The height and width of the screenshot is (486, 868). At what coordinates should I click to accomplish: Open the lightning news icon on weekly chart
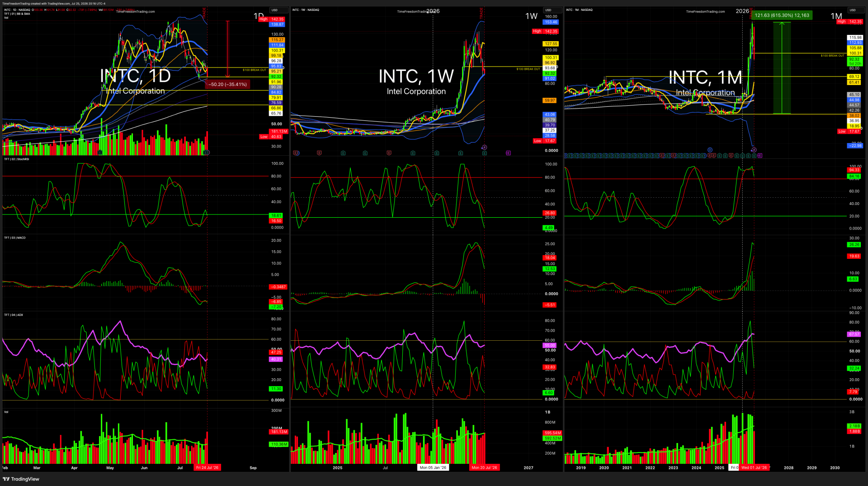[x=484, y=147]
